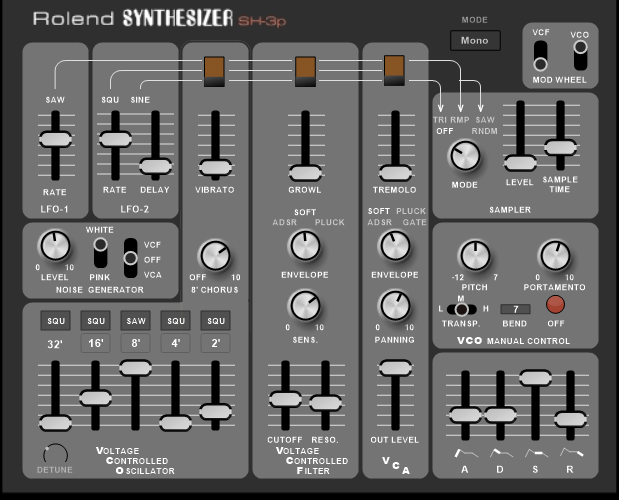Click the BEND value field showing 7
619x500 pixels.
[515, 309]
